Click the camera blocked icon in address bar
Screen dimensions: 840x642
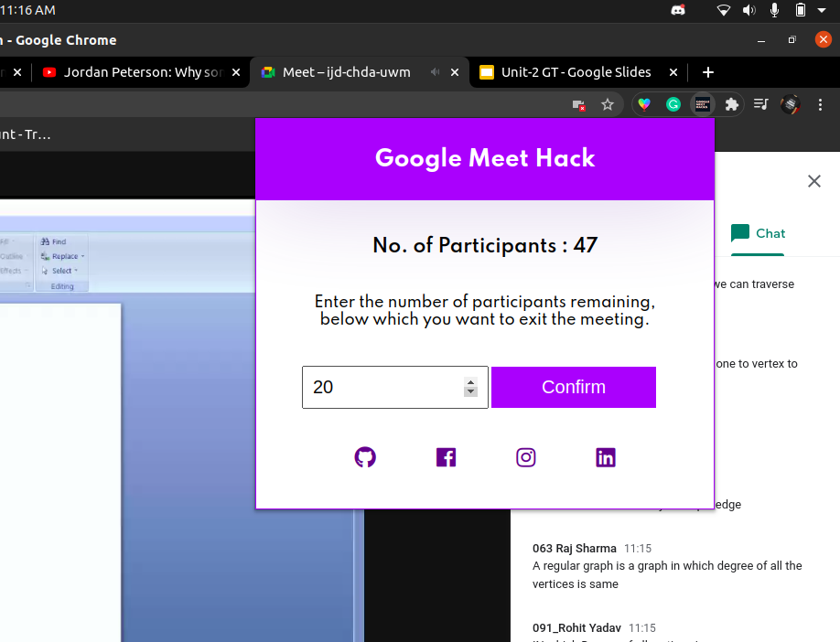(x=578, y=105)
